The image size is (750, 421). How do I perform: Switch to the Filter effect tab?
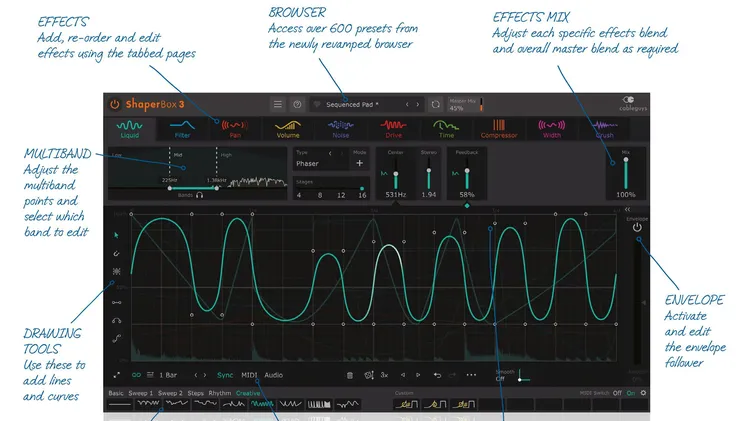tap(182, 129)
